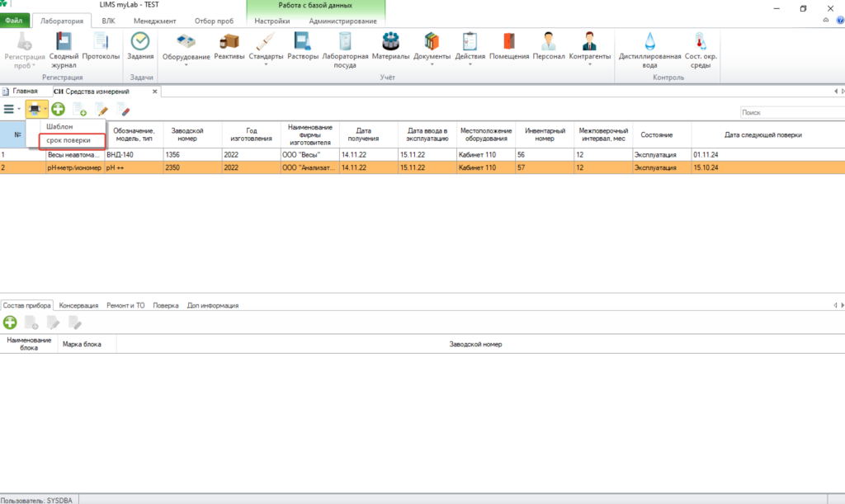Image resolution: width=845 pixels, height=504 pixels.
Task: Expand the Оборудование dropdown arrow
Action: point(186,65)
